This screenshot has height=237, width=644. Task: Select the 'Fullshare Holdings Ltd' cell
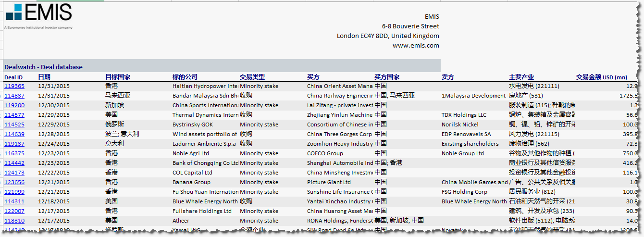pyautogui.click(x=202, y=211)
